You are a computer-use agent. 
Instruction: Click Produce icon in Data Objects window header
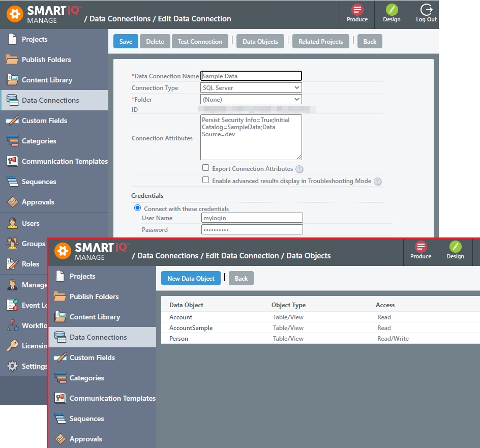[x=421, y=247]
